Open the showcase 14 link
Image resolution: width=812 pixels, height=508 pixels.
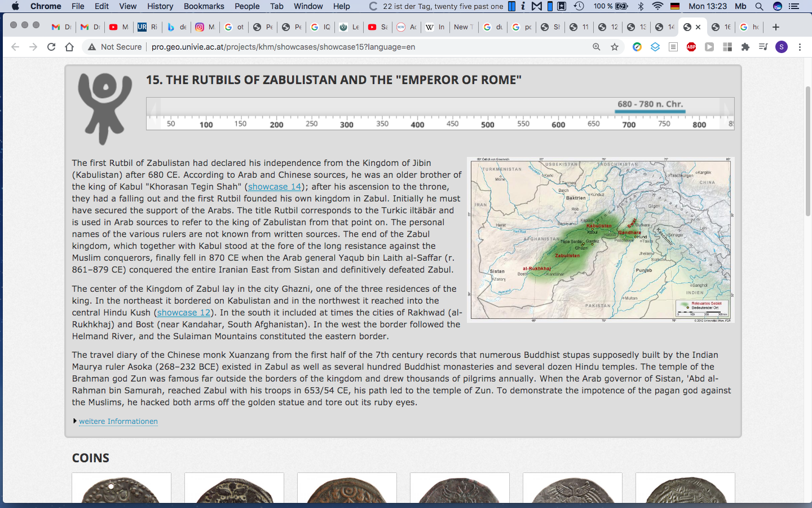275,187
